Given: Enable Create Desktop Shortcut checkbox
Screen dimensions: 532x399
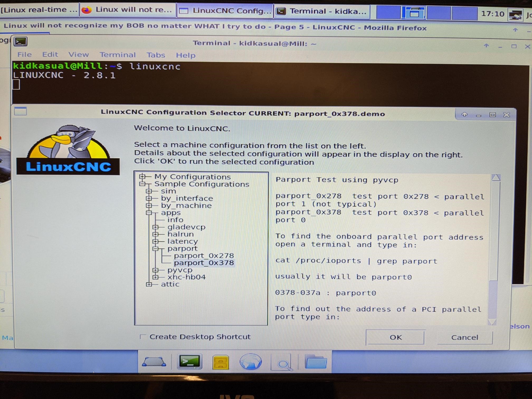Looking at the screenshot, I should pyautogui.click(x=143, y=336).
